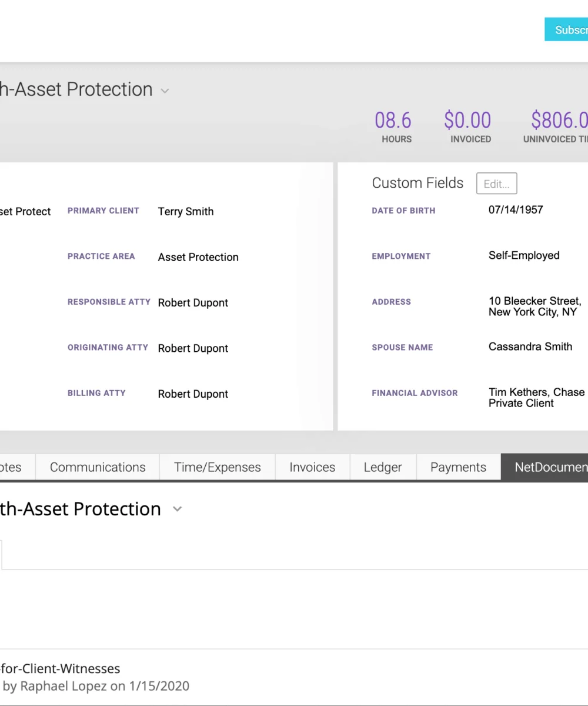Click the Asset Protection practice area value
Screen dimensions: 588x706
[x=198, y=257]
